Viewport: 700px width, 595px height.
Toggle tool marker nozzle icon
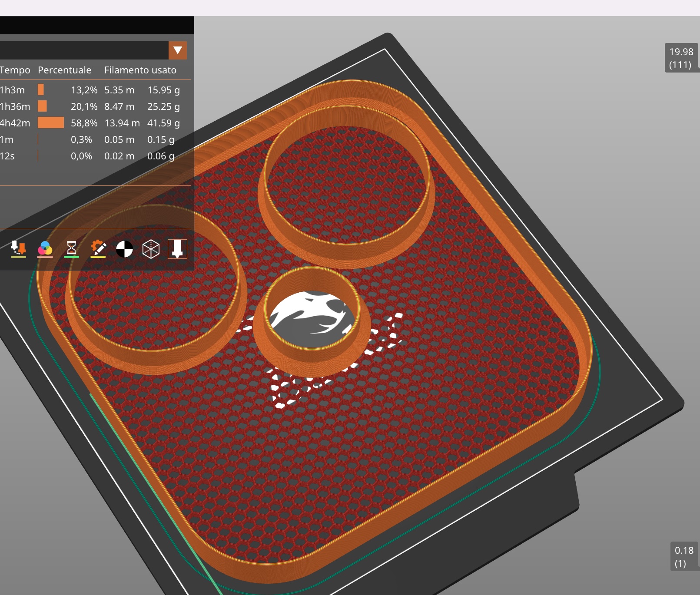[177, 249]
